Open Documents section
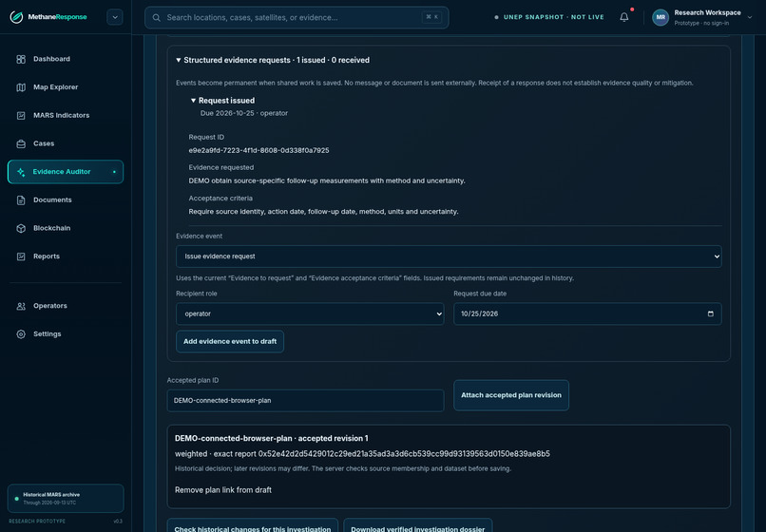 click(x=66, y=200)
